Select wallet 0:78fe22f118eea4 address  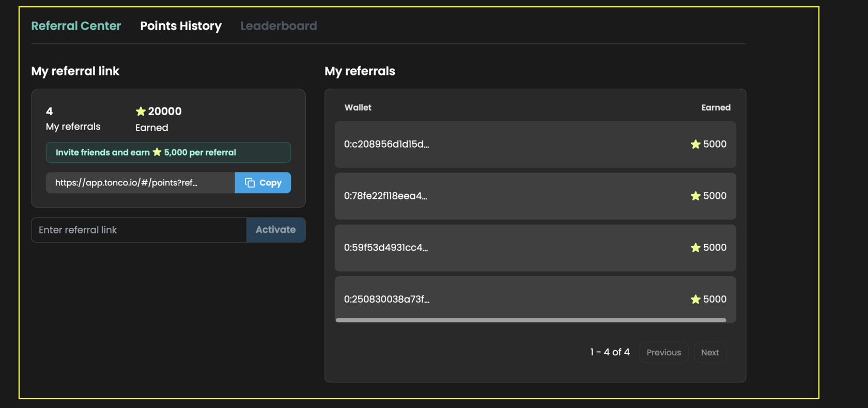click(x=385, y=196)
